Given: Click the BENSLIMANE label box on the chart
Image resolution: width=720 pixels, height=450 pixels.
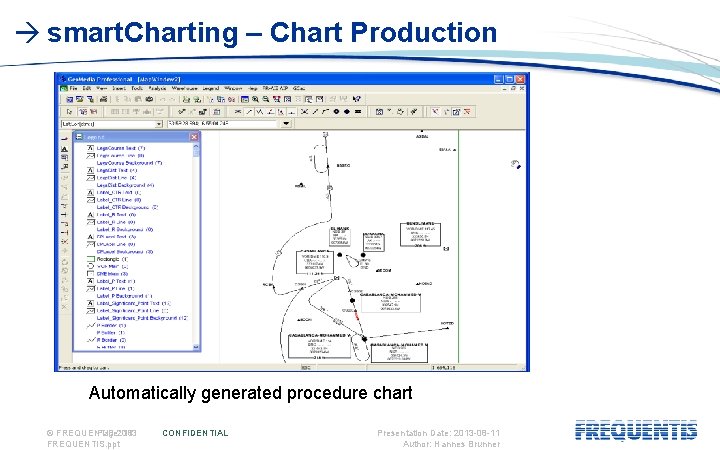Looking at the screenshot, I should point(420,234).
